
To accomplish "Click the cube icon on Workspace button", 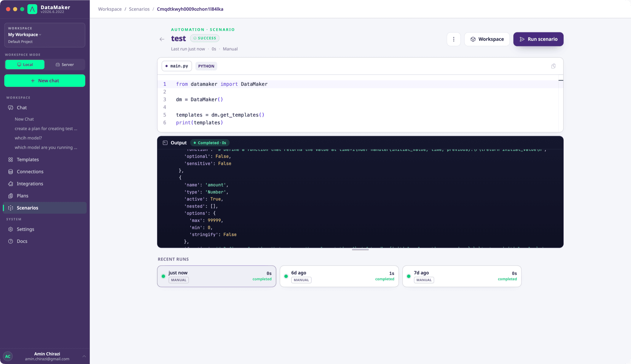I will click(x=473, y=39).
